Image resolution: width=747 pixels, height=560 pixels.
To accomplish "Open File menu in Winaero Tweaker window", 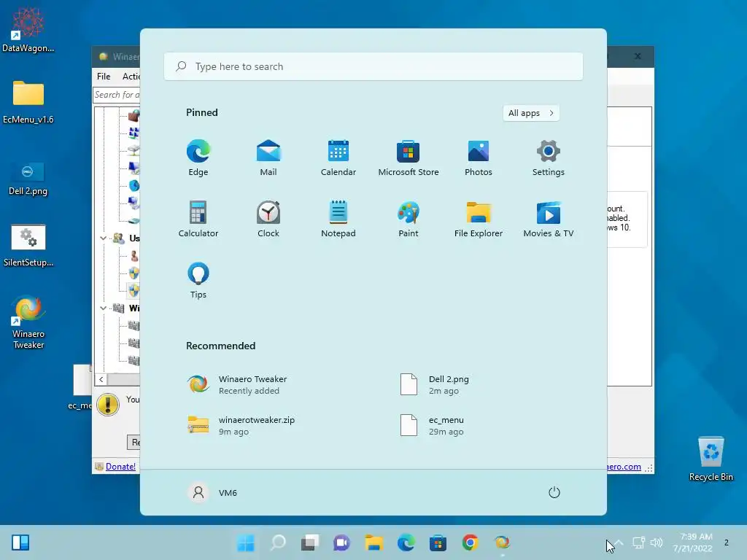I will point(104,76).
